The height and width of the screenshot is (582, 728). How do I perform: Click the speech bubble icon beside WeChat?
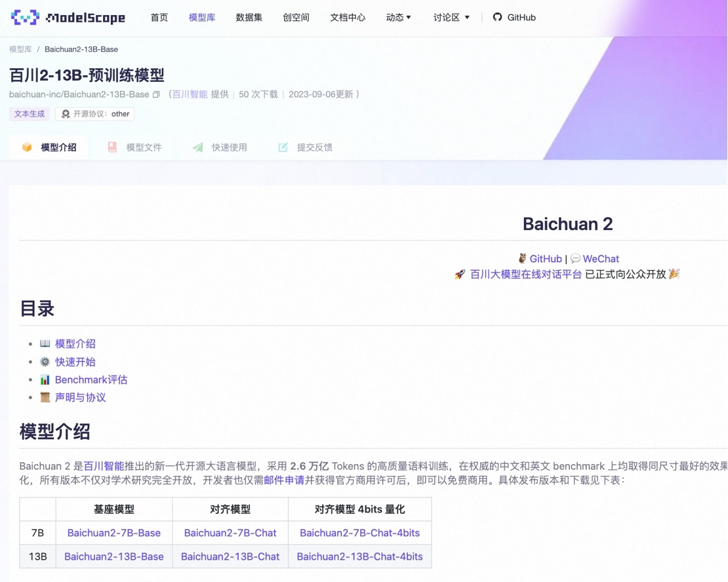tap(575, 258)
